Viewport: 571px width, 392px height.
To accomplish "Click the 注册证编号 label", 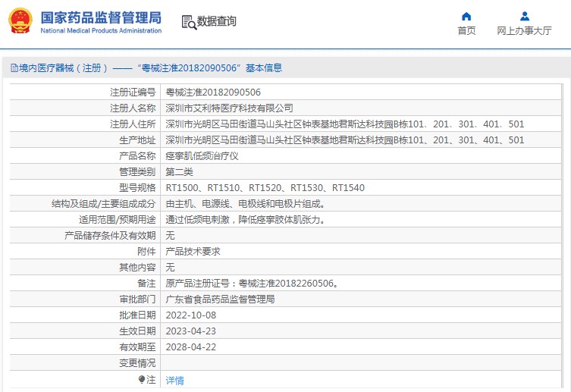I will (x=133, y=92).
